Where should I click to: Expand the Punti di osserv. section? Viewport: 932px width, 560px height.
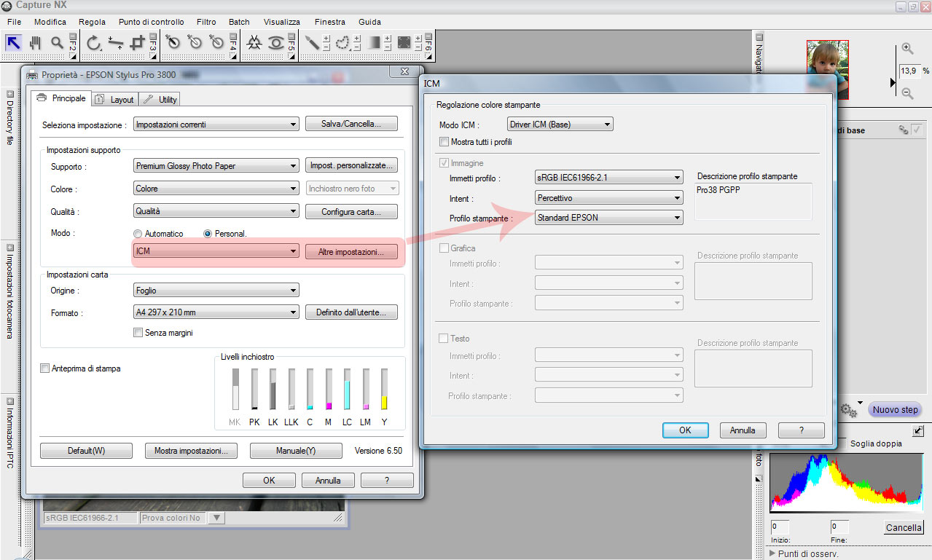772,553
